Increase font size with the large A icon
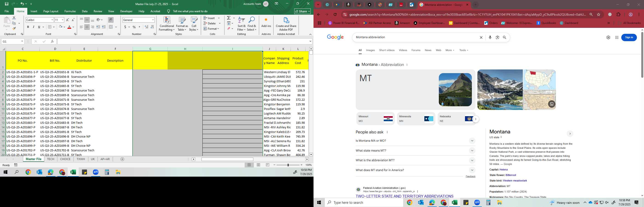644x207 pixels. 67,20
